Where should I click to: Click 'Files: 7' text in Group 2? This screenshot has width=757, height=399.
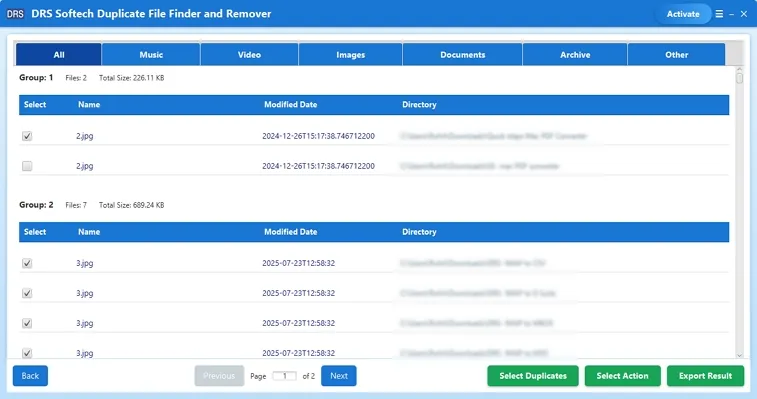click(x=76, y=205)
